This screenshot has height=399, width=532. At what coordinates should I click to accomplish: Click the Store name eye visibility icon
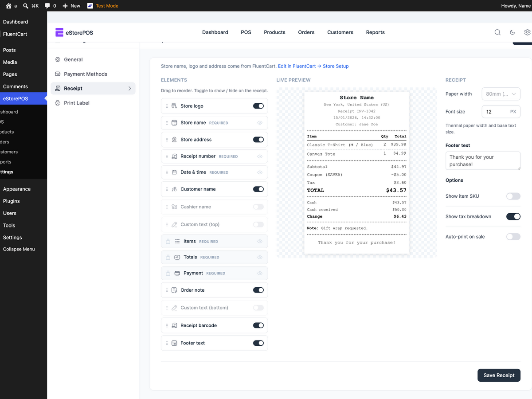tap(260, 123)
